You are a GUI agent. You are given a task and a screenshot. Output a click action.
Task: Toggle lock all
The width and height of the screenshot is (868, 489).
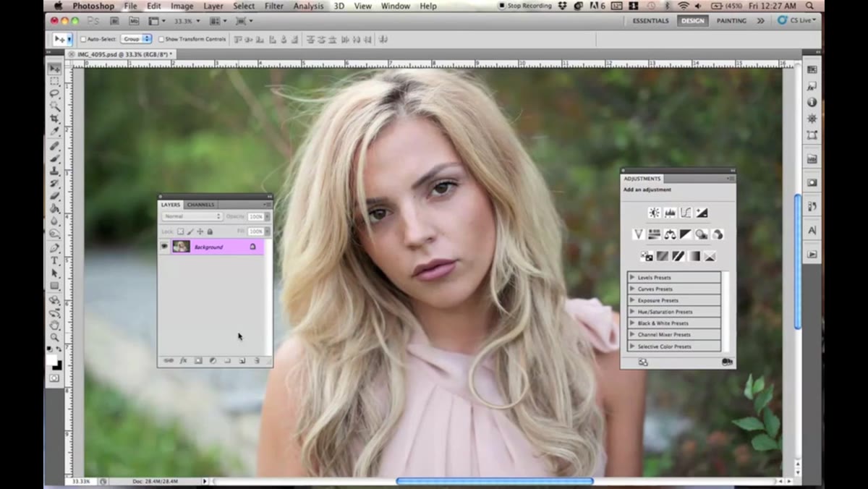click(210, 231)
